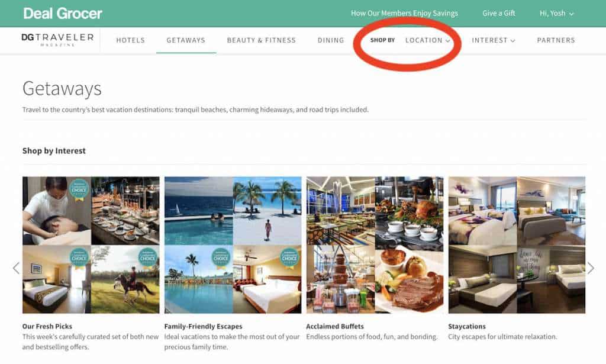Click the Acclaimed Buffets title
The width and height of the screenshot is (606, 364).
(334, 326)
